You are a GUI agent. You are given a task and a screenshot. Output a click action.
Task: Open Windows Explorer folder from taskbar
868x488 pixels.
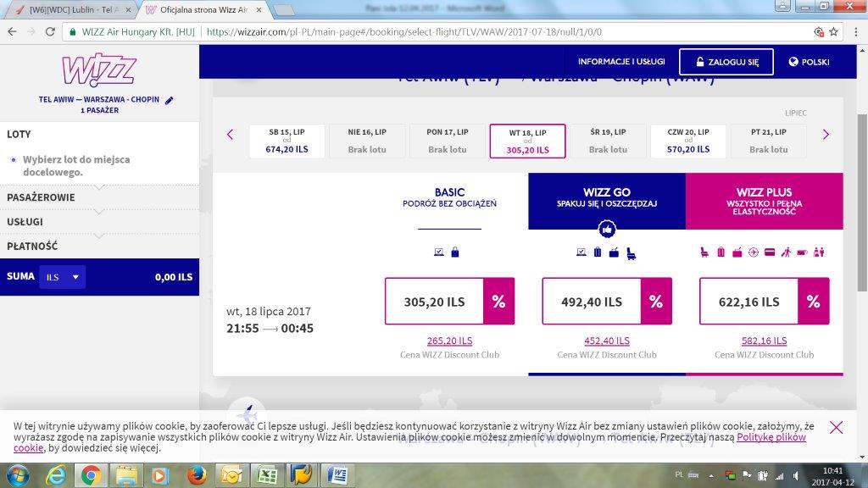[x=126, y=474]
